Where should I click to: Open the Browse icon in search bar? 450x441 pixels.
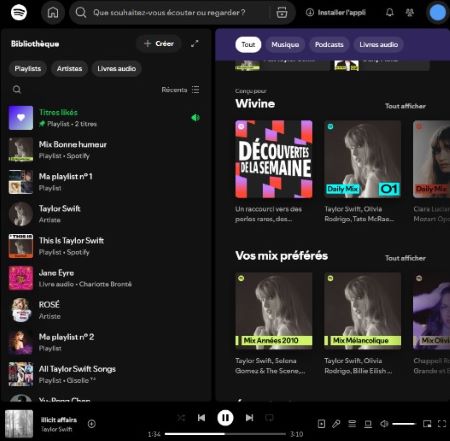click(x=282, y=13)
